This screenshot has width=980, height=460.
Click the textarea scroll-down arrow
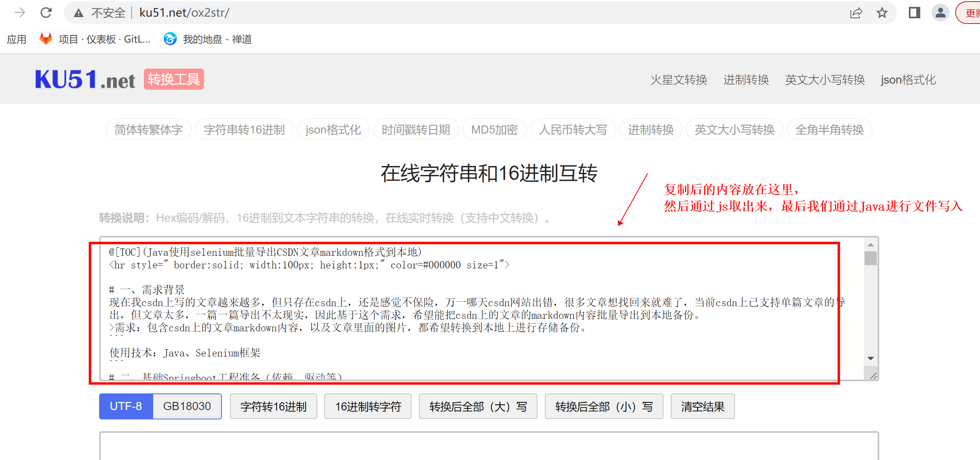[x=870, y=358]
